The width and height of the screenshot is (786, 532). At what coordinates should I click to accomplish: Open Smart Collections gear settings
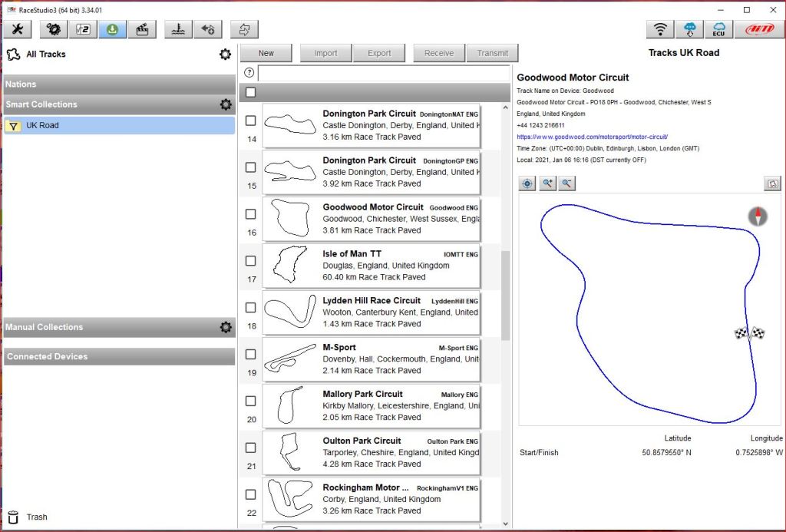point(226,104)
